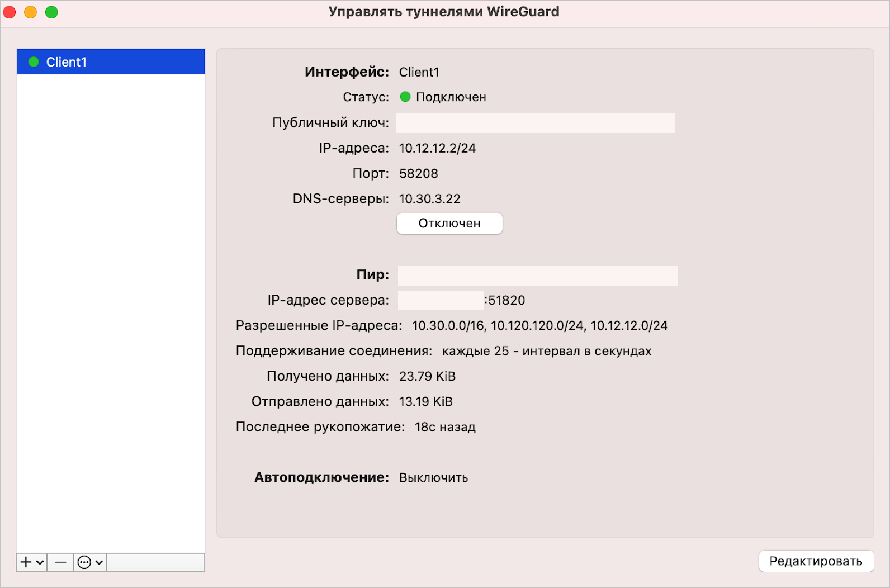The height and width of the screenshot is (588, 890).
Task: Click the Автоподключение label
Action: pyautogui.click(x=322, y=478)
